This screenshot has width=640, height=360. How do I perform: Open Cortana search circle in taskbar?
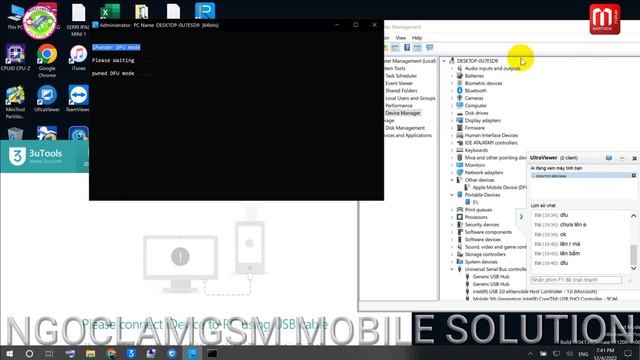[29, 353]
